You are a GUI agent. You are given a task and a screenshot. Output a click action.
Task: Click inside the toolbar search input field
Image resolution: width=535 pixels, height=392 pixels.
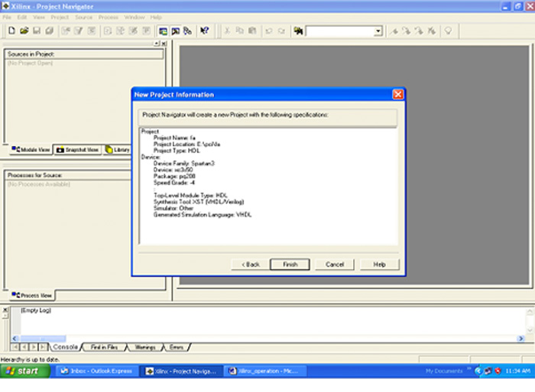pos(340,31)
